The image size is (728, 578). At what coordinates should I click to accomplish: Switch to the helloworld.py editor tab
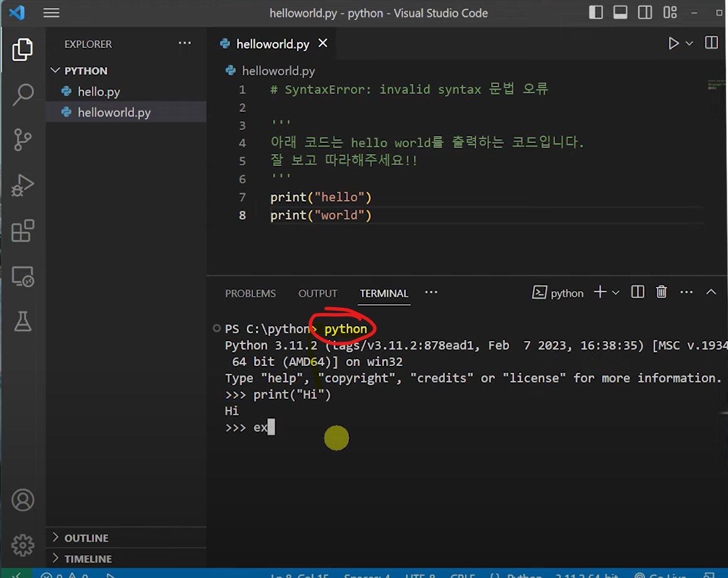[273, 44]
